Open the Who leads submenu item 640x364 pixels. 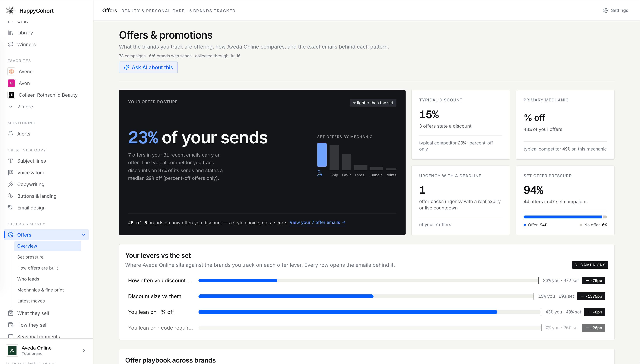coord(28,279)
